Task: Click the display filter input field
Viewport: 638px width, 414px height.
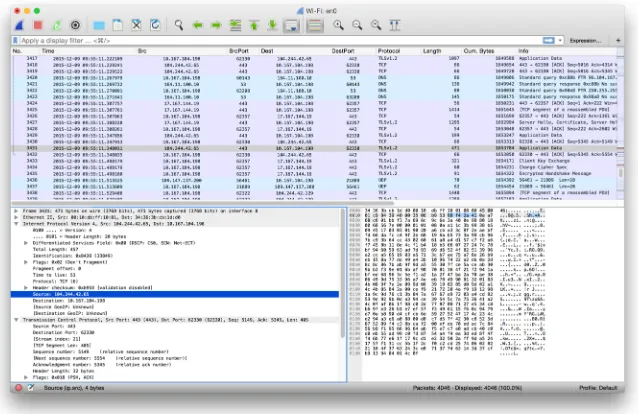Action: [x=281, y=40]
